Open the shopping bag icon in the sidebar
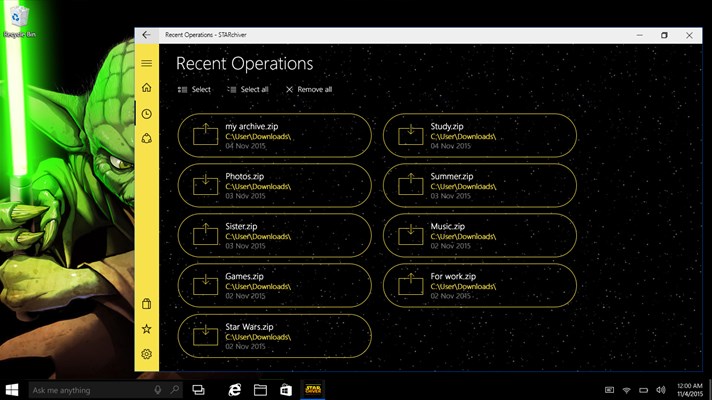Viewport: 712px width, 400px height. coord(146,303)
